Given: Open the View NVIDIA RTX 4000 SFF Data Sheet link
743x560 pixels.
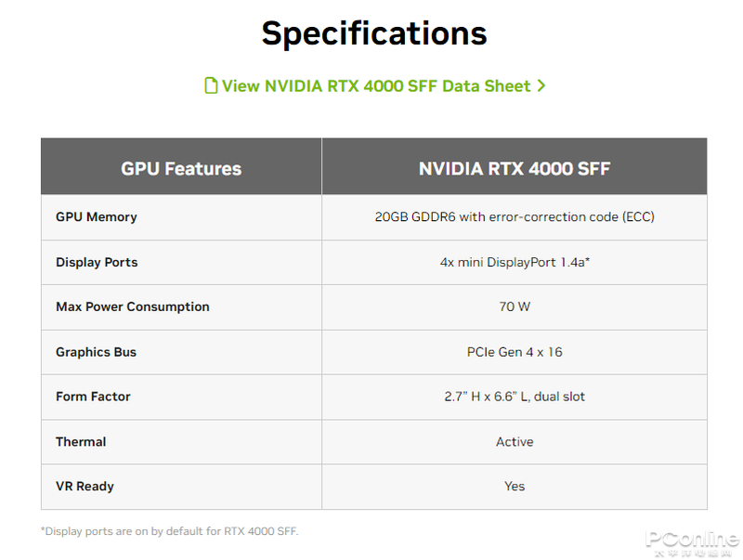Looking at the screenshot, I should [375, 85].
